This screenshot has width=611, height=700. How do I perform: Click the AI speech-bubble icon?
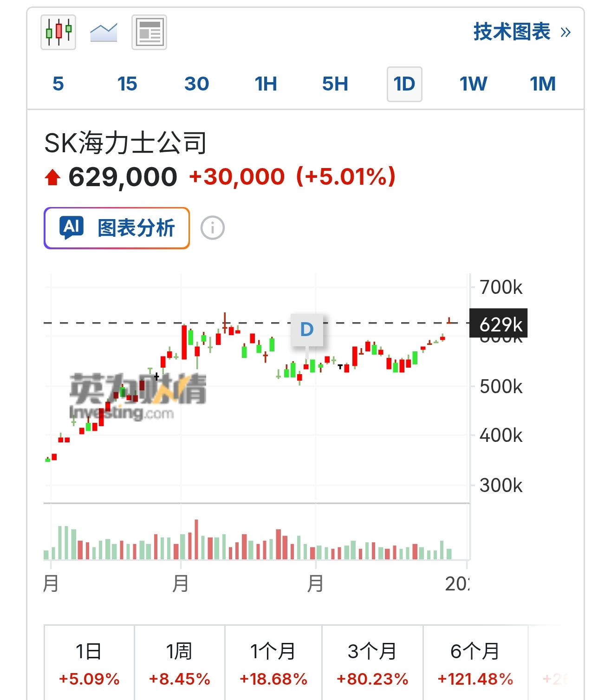pyautogui.click(x=71, y=227)
